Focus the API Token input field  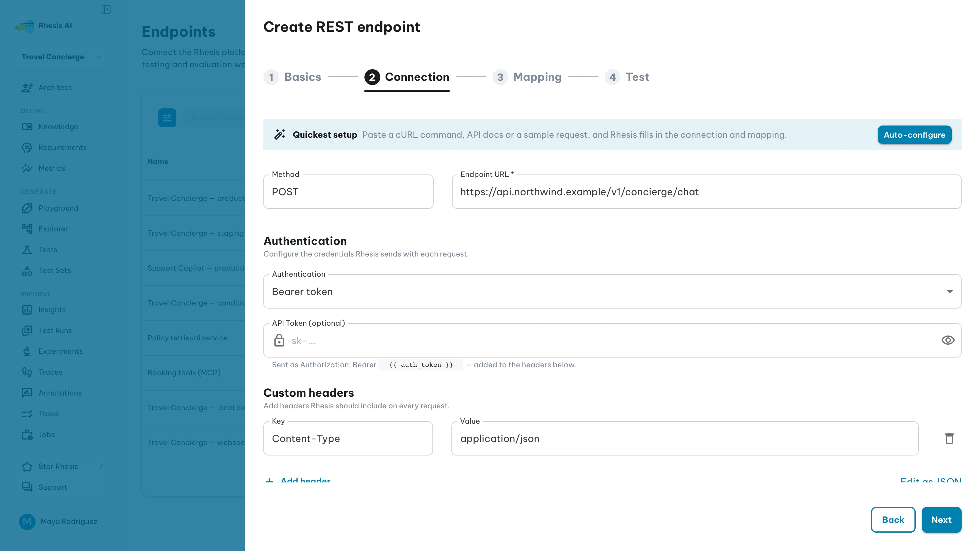612,341
